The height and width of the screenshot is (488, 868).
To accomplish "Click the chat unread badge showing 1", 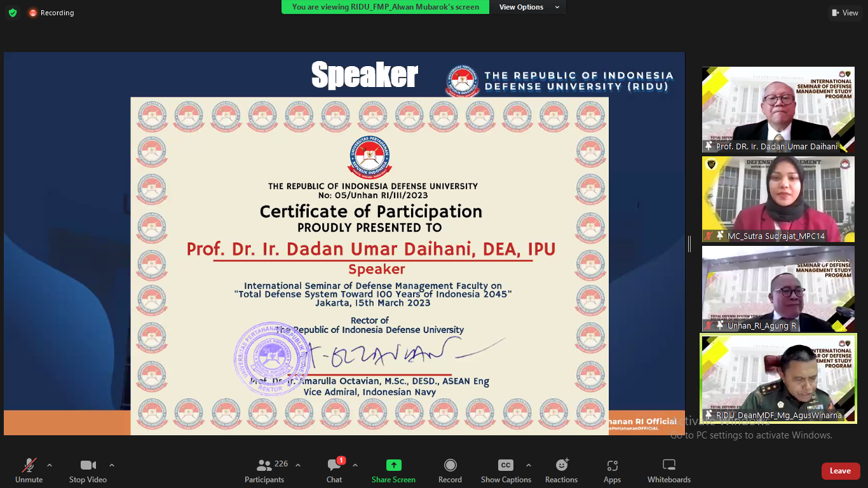I will pos(341,460).
